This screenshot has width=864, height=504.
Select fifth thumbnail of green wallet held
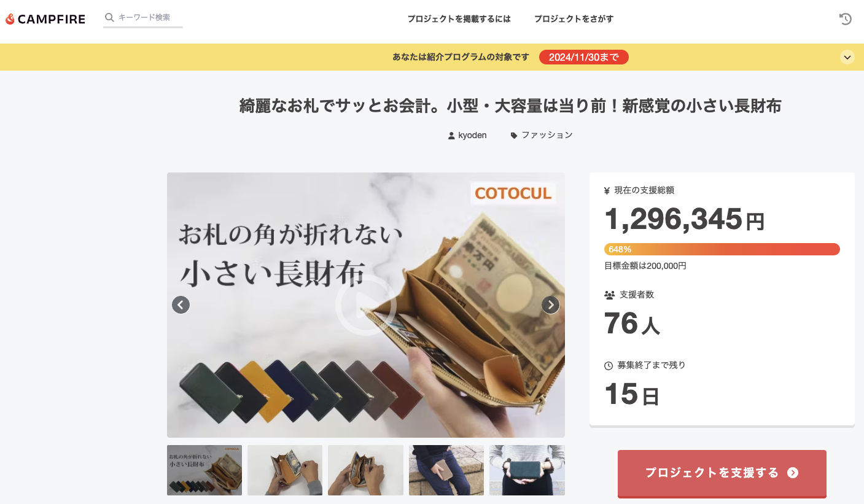(527, 470)
